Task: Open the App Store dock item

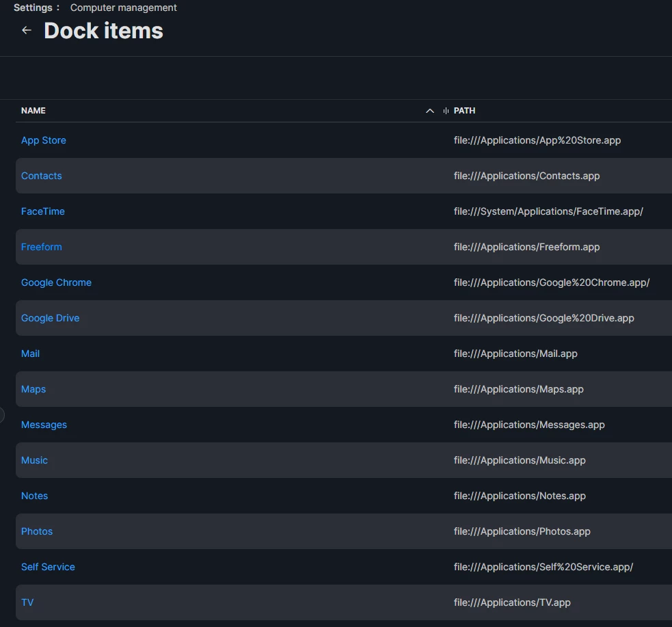Action: point(44,140)
